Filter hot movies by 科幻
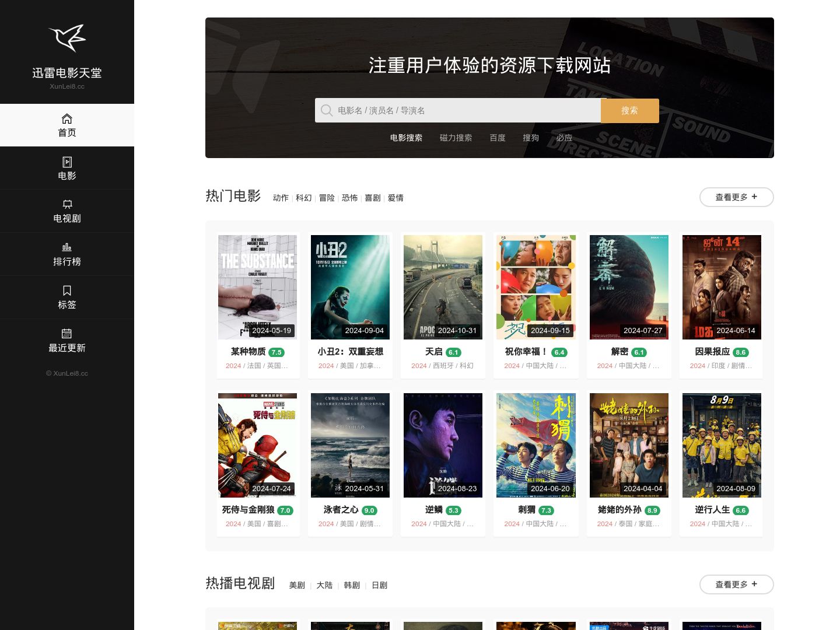 click(304, 198)
